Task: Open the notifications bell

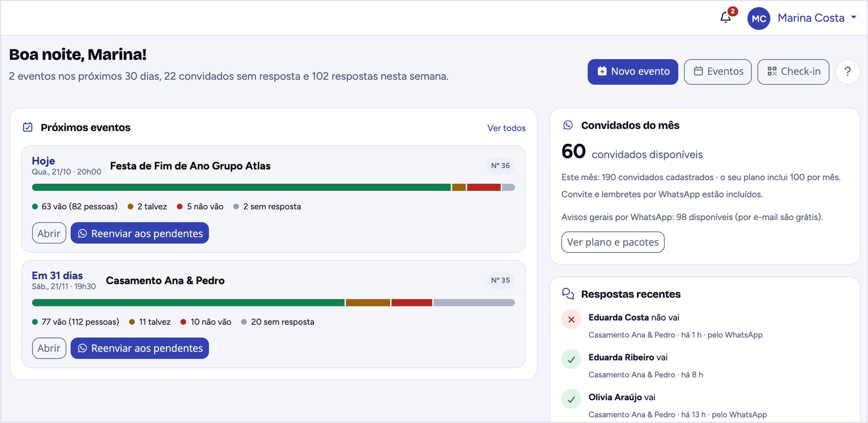Action: point(726,17)
